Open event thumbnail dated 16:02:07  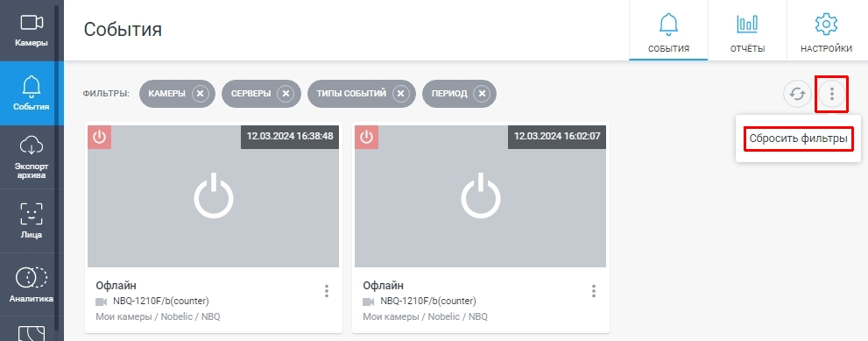(480, 196)
